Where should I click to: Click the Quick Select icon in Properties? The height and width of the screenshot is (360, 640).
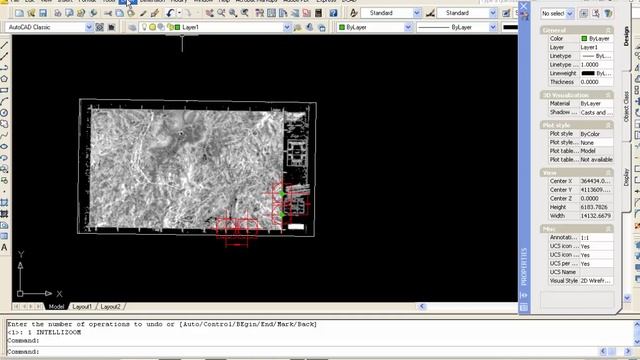tap(608, 13)
